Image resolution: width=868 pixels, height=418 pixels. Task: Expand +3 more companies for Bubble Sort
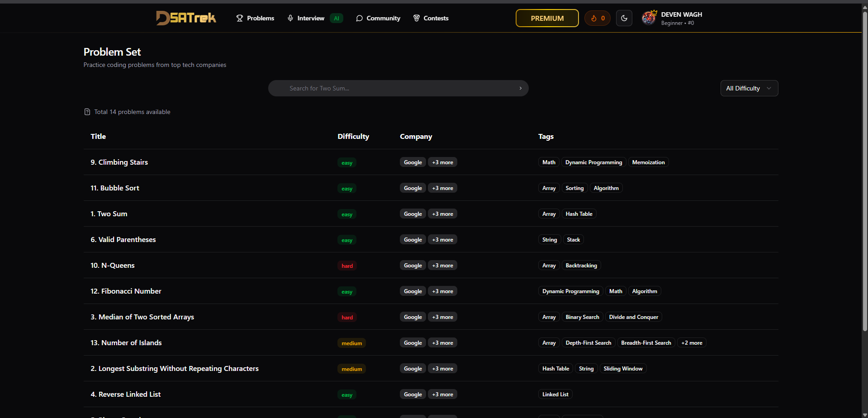[x=442, y=188]
